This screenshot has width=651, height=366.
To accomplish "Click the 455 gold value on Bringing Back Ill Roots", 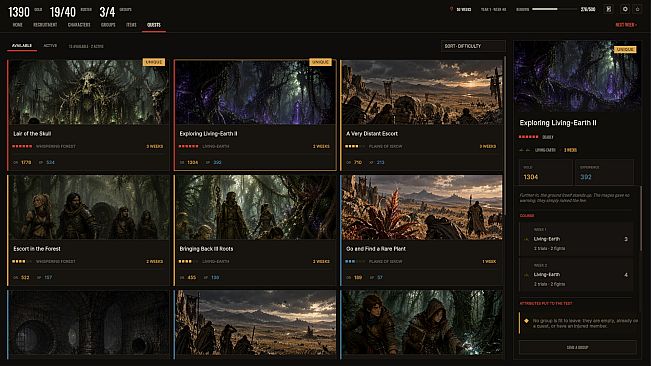I will [x=192, y=277].
